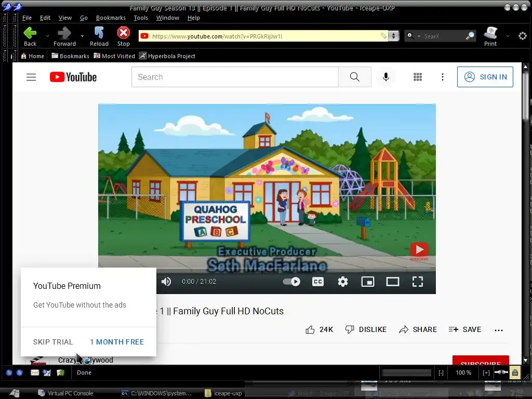This screenshot has height=399, width=532.
Task: Click the Home bookmark button
Action: click(x=33, y=56)
